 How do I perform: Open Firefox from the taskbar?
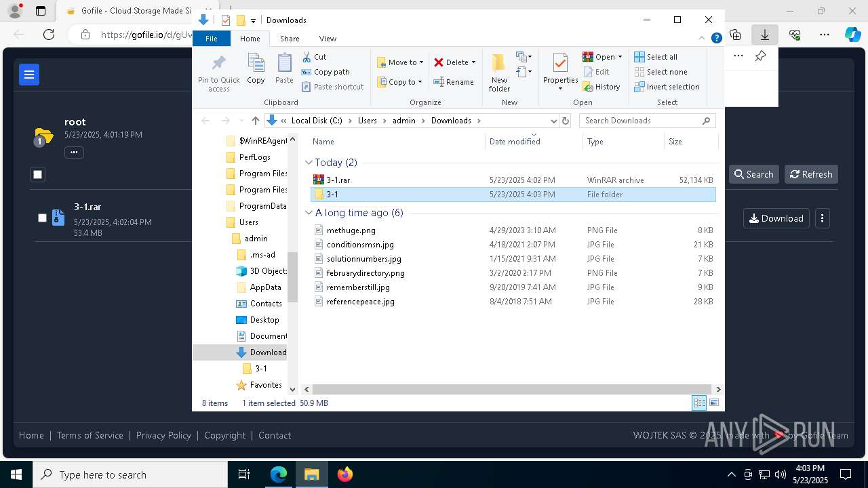345,474
